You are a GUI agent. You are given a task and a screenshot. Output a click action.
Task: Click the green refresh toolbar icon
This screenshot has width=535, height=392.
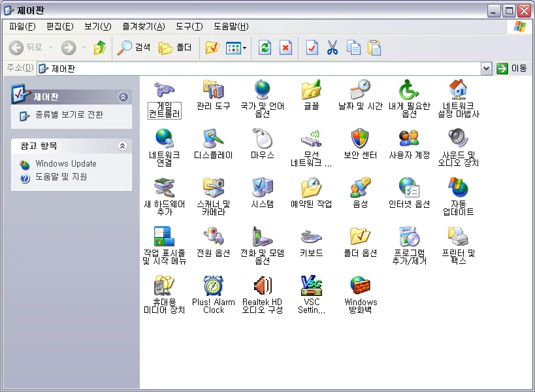click(265, 48)
